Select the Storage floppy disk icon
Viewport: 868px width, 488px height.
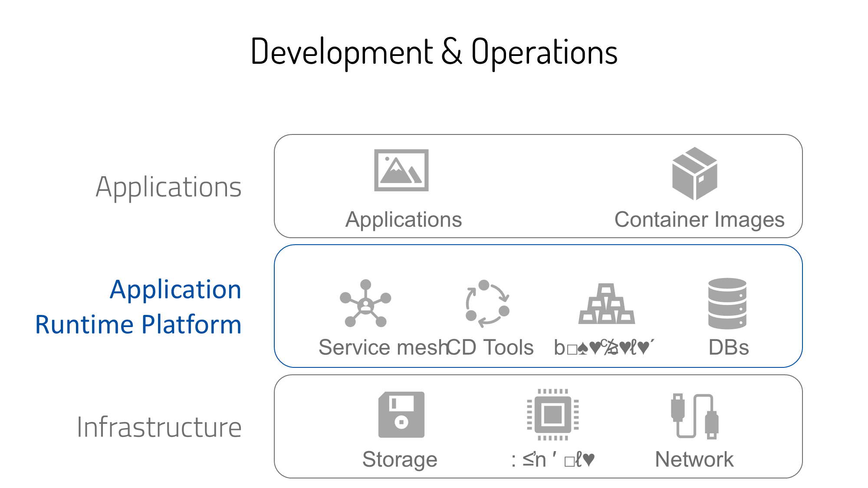[x=401, y=415]
